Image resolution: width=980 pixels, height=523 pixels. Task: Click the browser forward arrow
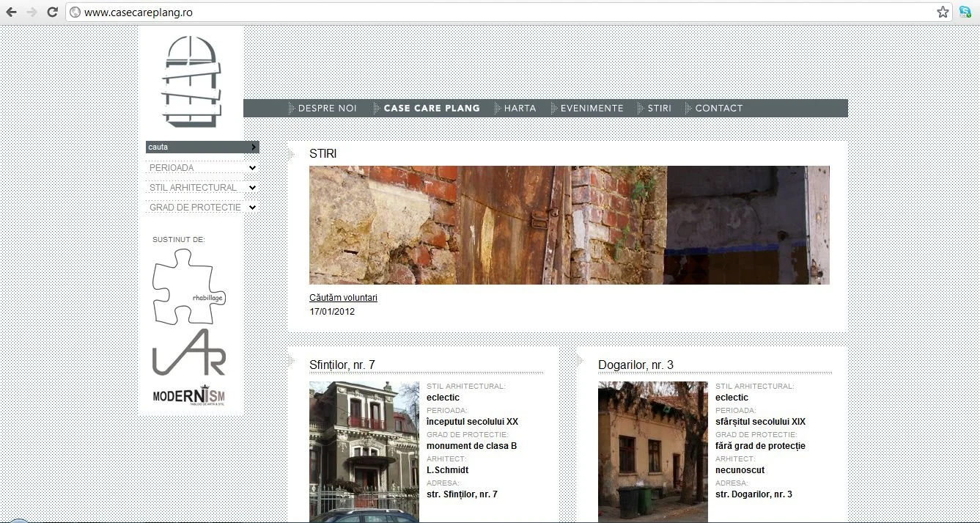[32, 12]
